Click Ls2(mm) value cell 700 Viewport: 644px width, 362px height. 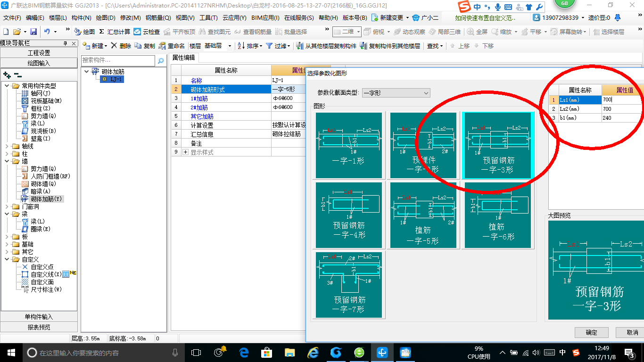point(622,109)
